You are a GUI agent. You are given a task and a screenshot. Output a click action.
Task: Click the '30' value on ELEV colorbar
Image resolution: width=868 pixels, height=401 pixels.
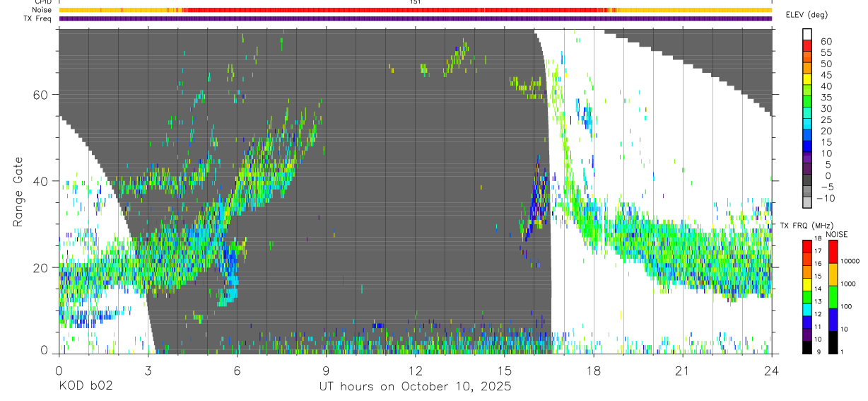826,108
